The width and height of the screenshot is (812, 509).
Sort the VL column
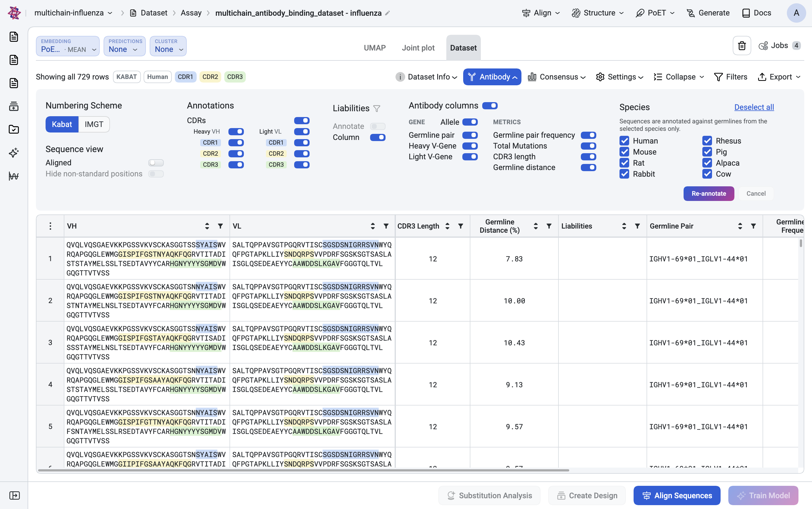(x=373, y=226)
